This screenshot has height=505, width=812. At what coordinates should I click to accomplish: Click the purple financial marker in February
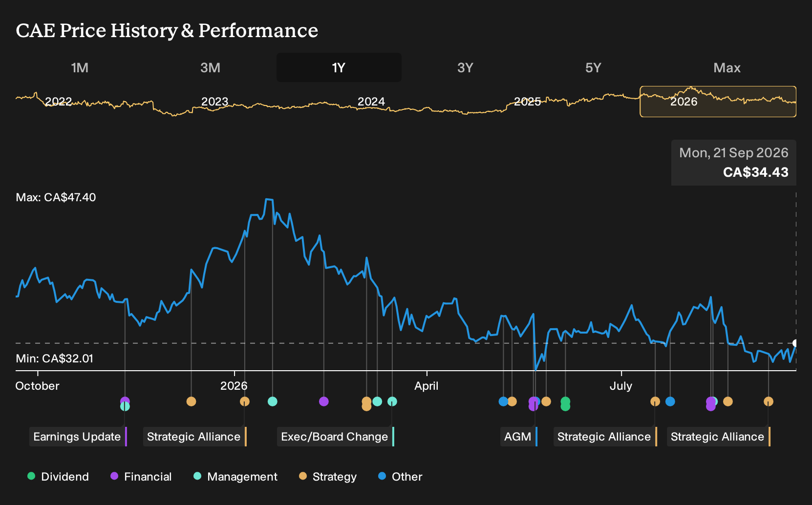[x=323, y=401]
